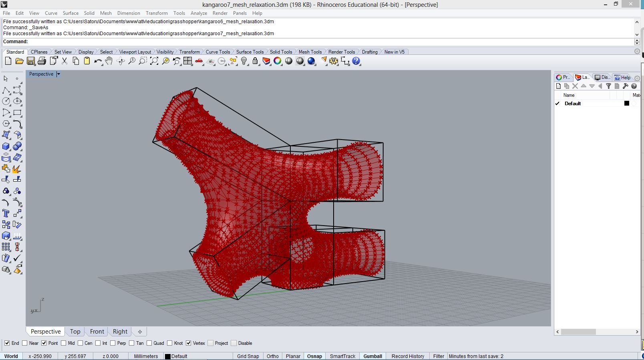The image size is (644, 360).
Task: Click the Save file icon
Action: pos(30,61)
